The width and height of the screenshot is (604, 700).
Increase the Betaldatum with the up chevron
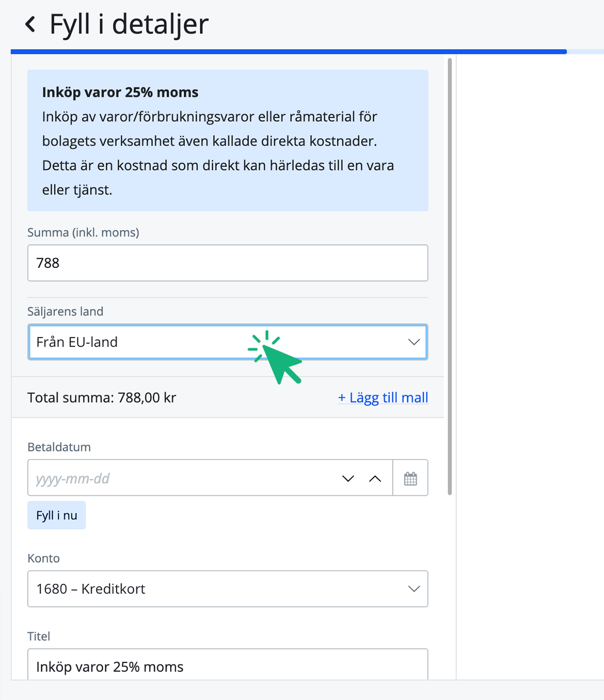(x=375, y=478)
